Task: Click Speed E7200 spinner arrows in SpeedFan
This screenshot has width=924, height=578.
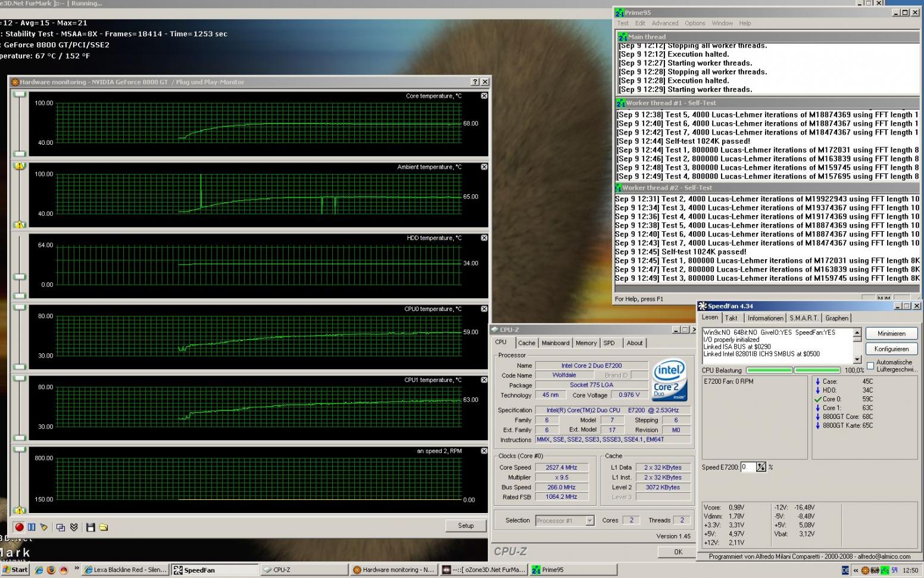Action: [761, 467]
